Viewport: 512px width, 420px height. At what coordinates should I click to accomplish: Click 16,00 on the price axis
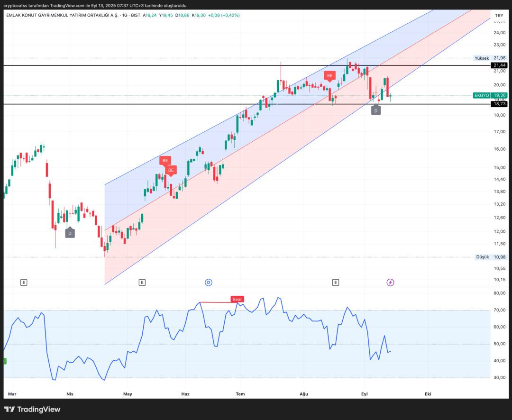tap(500, 149)
